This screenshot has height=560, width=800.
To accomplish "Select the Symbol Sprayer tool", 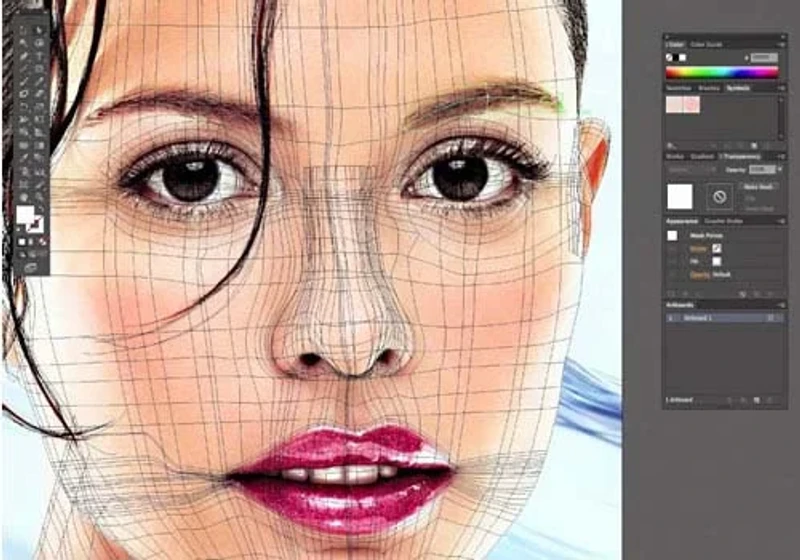I will [23, 170].
